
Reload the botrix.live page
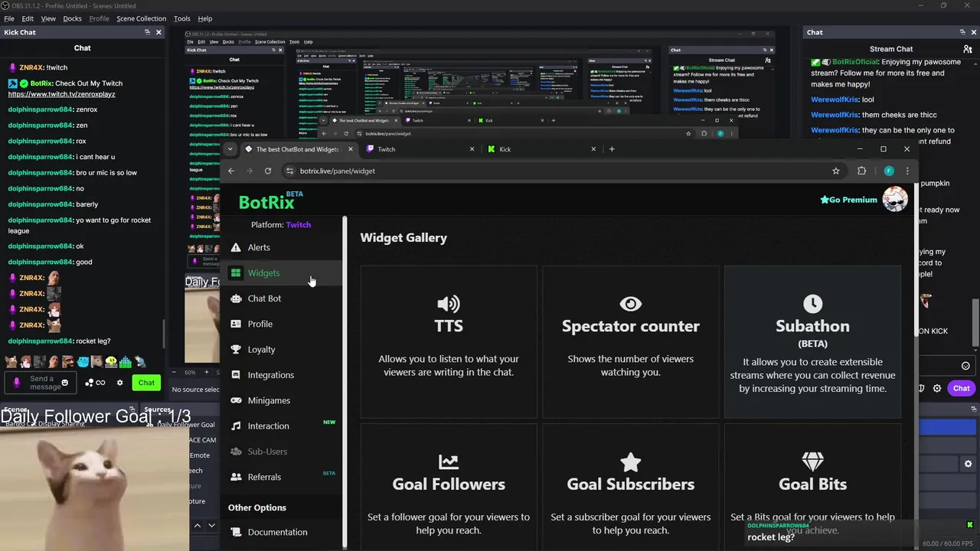tap(268, 171)
